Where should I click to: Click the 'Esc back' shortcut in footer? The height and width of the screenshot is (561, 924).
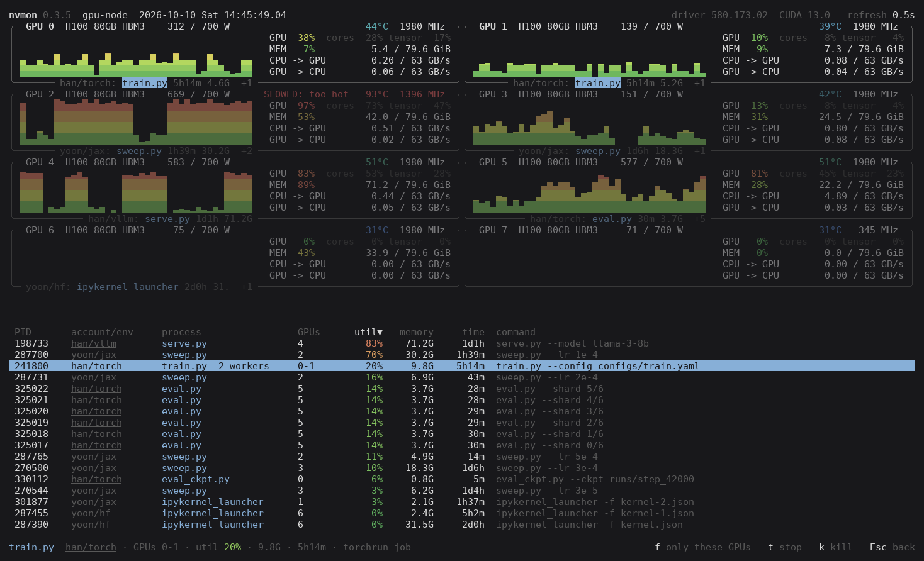tap(893, 547)
